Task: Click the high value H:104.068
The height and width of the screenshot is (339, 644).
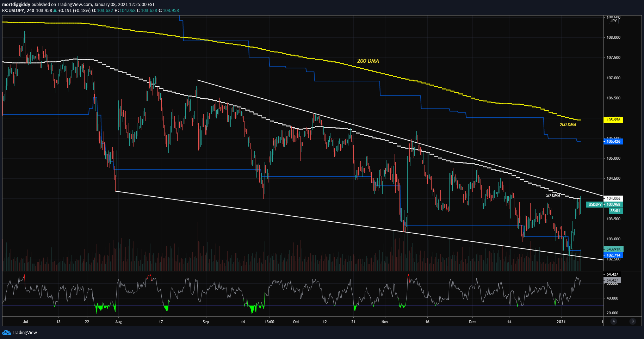Action: click(125, 10)
